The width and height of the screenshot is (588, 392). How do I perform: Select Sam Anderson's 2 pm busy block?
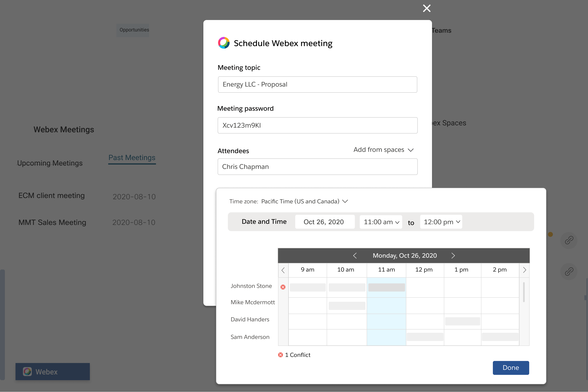500,337
